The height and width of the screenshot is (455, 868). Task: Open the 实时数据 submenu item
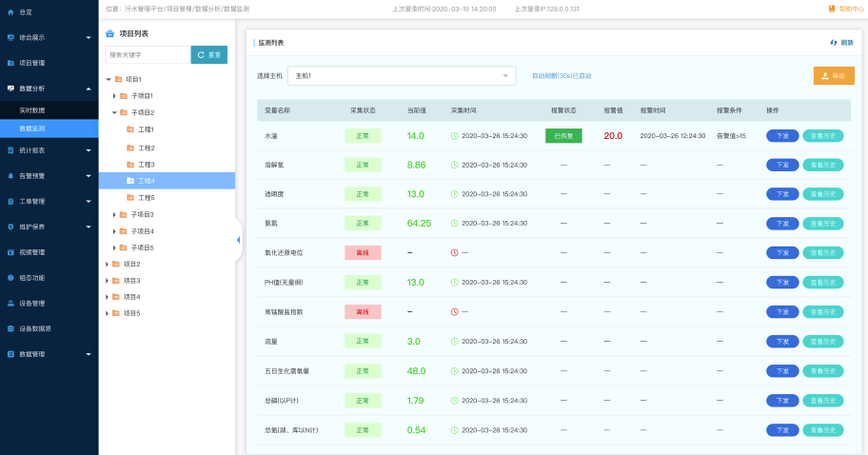point(32,110)
